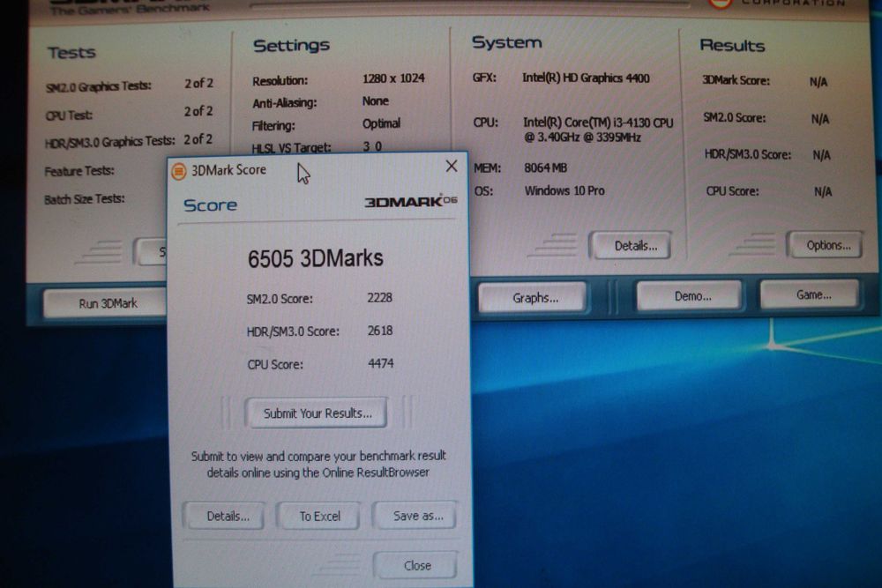Click Resolution value 1280 x 1024
The width and height of the screenshot is (882, 588).
[393, 78]
